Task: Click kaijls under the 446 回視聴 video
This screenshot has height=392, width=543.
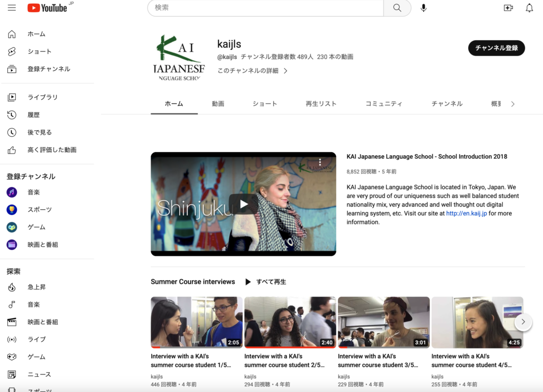Action: (156, 377)
